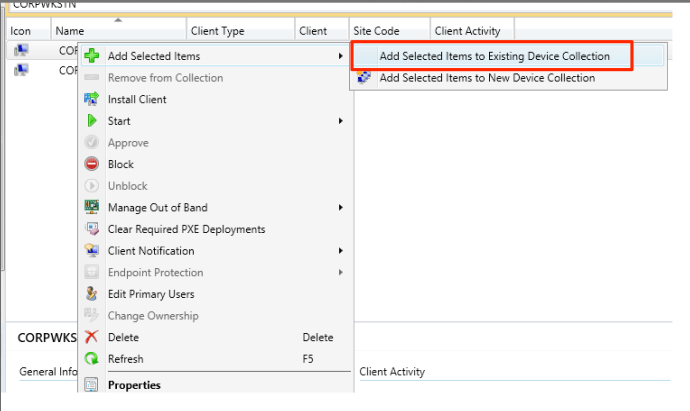Click the greyed Unblock icon
This screenshot has width=690, height=411.
pyautogui.click(x=92, y=186)
